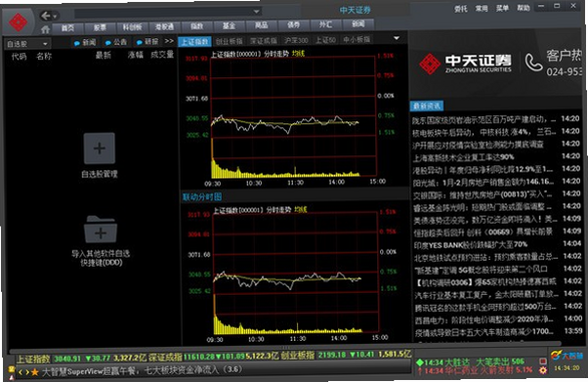
Task: Open the 首页 tab
Action: [67, 27]
